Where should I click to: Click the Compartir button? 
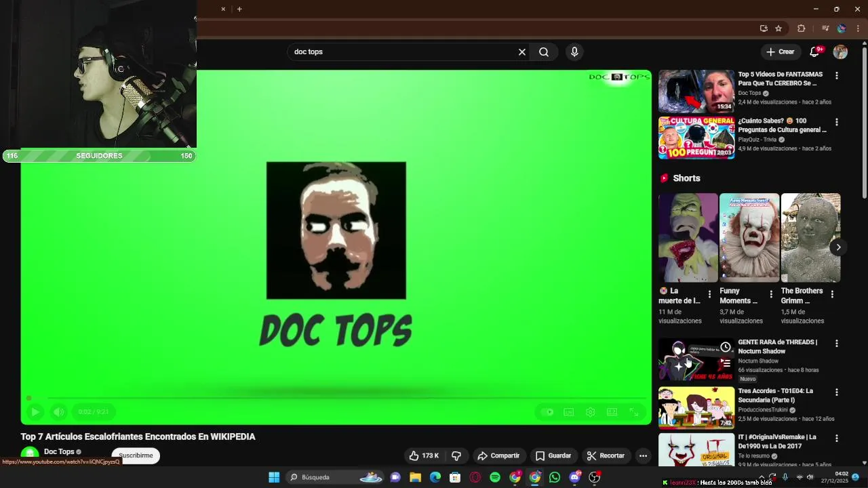coord(498,456)
